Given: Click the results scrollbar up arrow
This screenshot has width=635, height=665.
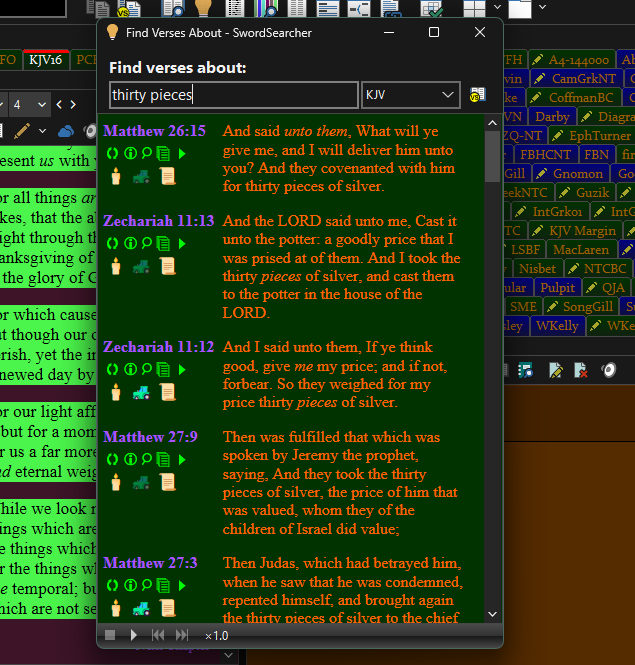Looking at the screenshot, I should (492, 123).
